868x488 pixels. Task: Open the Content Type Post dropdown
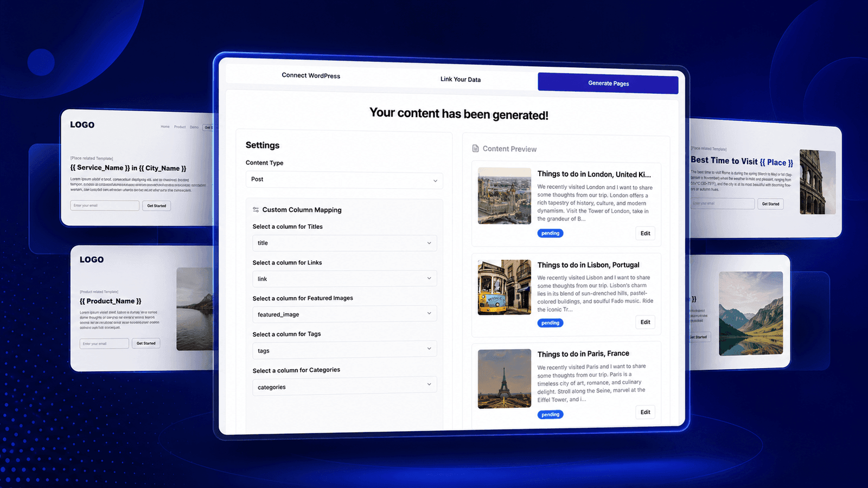pyautogui.click(x=344, y=179)
